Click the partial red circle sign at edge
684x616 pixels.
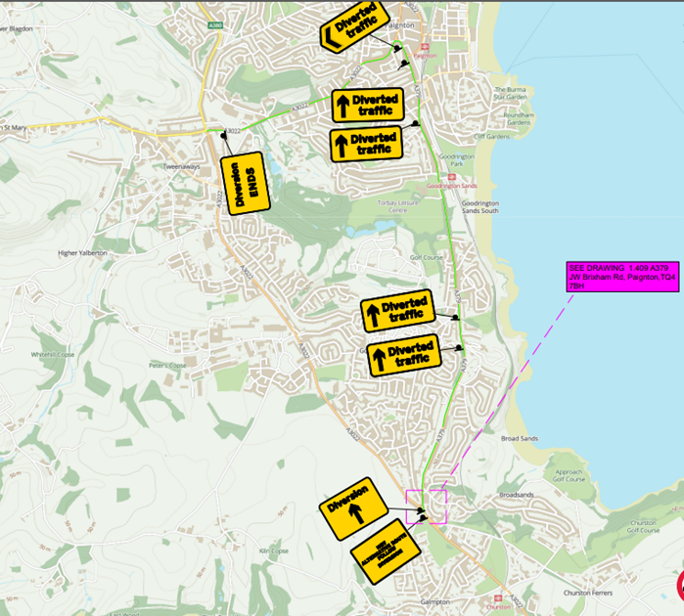680,586
